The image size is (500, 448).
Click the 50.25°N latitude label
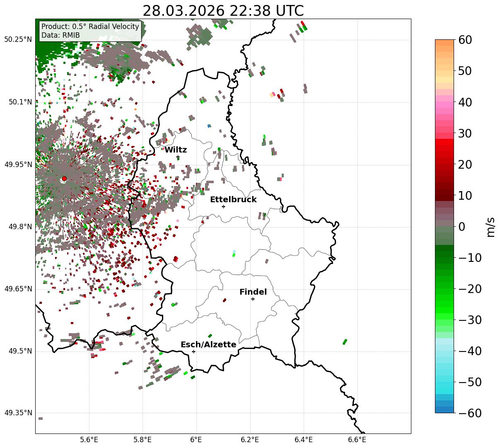[x=18, y=40]
